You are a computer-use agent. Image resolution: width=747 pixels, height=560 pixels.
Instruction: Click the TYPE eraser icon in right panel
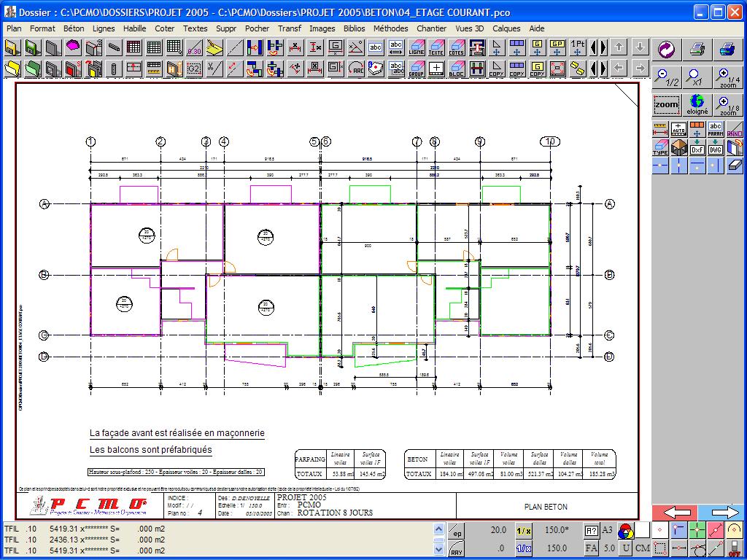pos(660,147)
